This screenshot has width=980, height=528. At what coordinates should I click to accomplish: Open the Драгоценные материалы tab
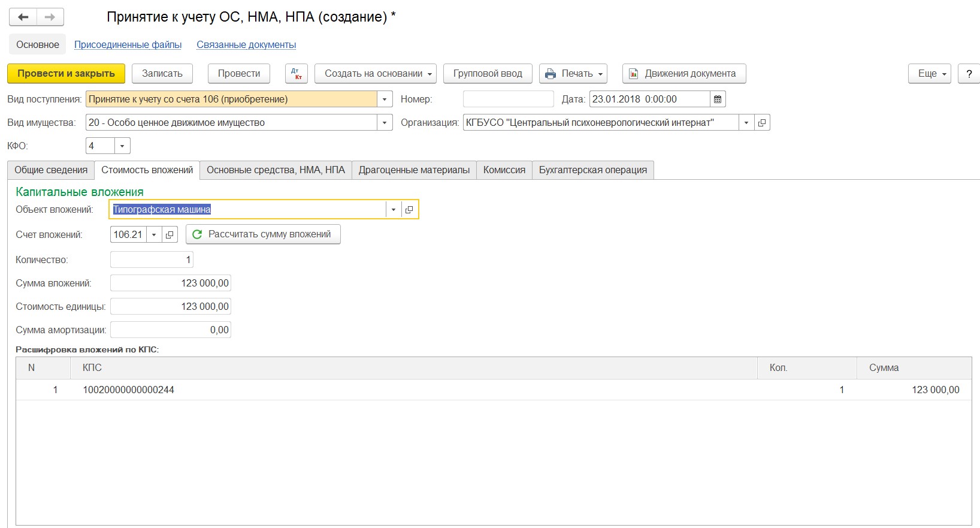tap(414, 170)
